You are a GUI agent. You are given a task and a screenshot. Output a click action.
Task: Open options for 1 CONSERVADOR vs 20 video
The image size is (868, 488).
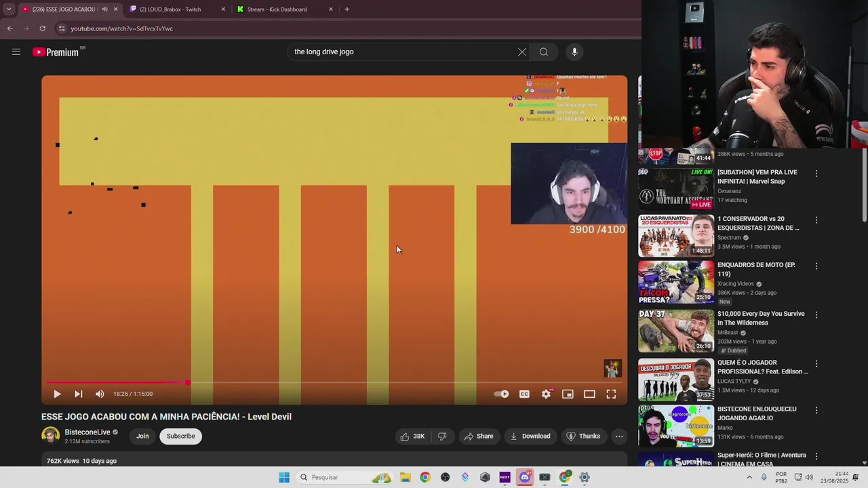816,220
